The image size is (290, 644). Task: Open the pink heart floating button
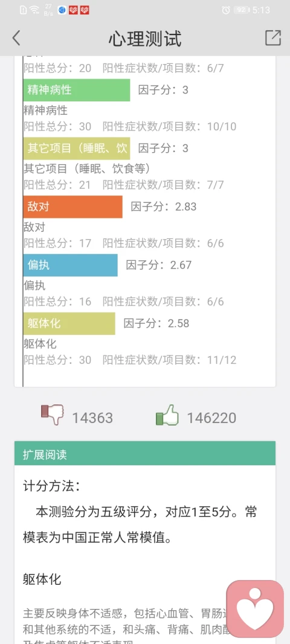[x=255, y=608]
